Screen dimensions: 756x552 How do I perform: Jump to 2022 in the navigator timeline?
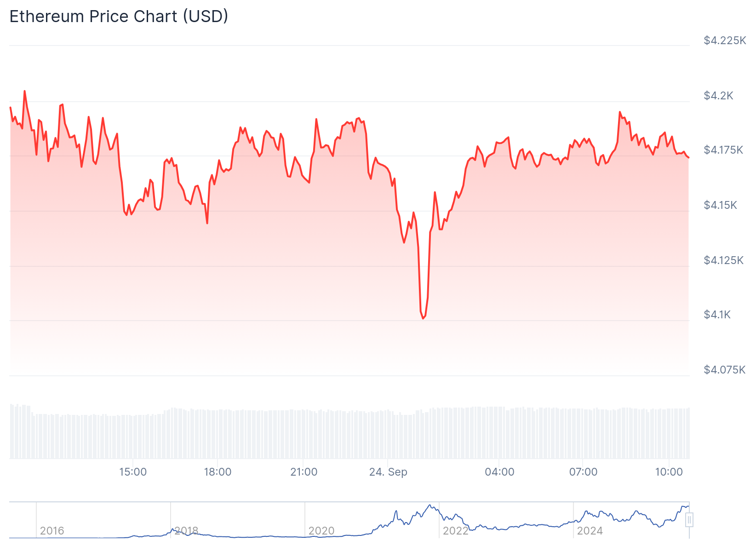(455, 531)
